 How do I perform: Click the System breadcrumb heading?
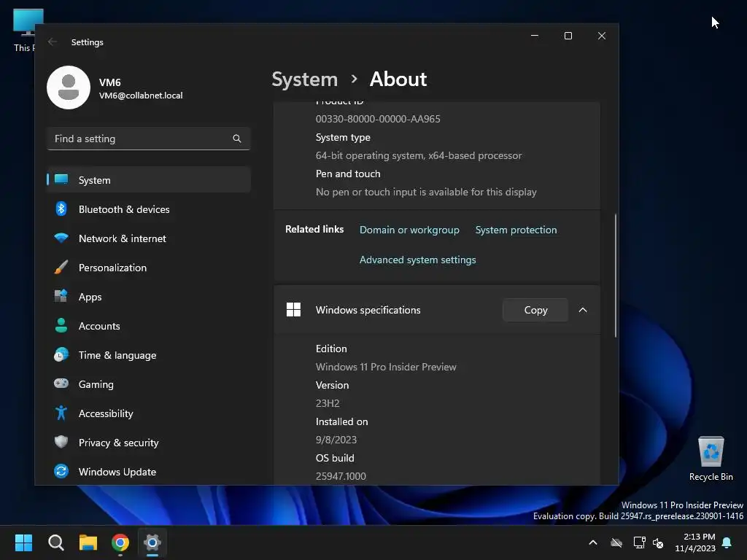[304, 79]
